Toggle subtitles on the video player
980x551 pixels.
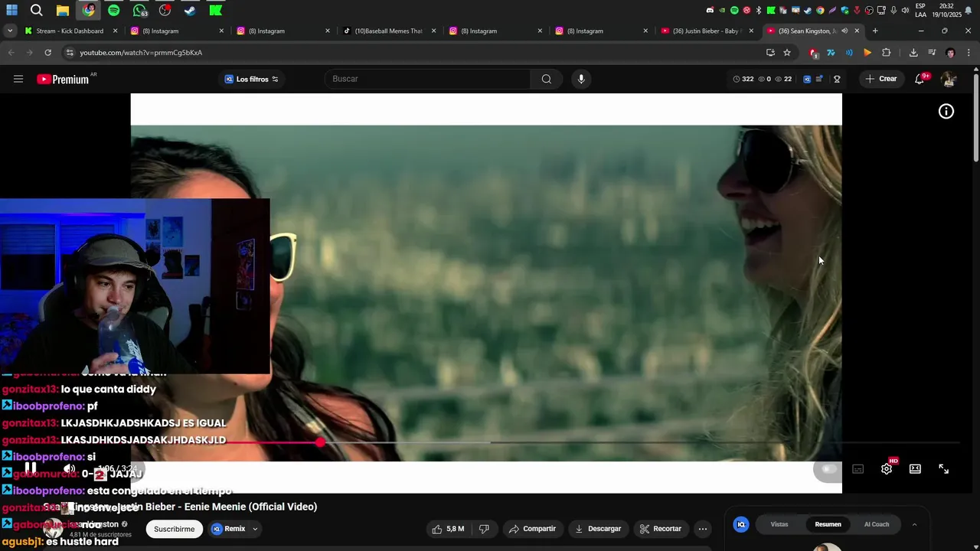pos(858,469)
